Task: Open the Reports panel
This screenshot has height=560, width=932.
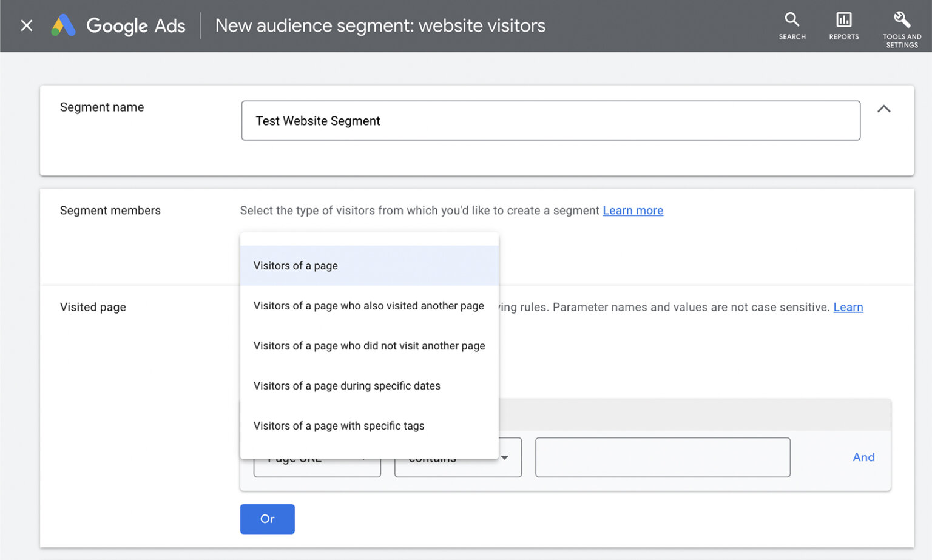Action: click(x=843, y=25)
